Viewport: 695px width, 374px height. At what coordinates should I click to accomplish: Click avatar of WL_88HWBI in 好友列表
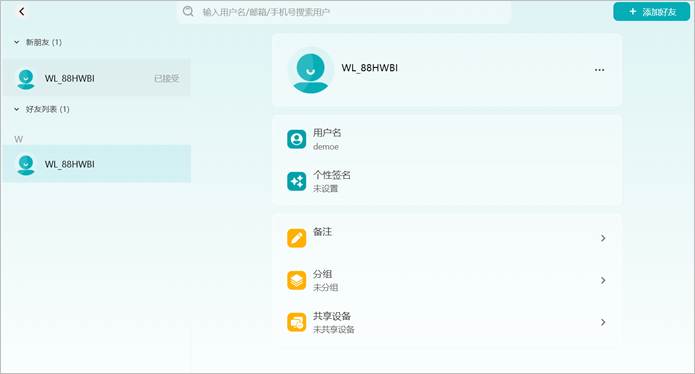26,164
